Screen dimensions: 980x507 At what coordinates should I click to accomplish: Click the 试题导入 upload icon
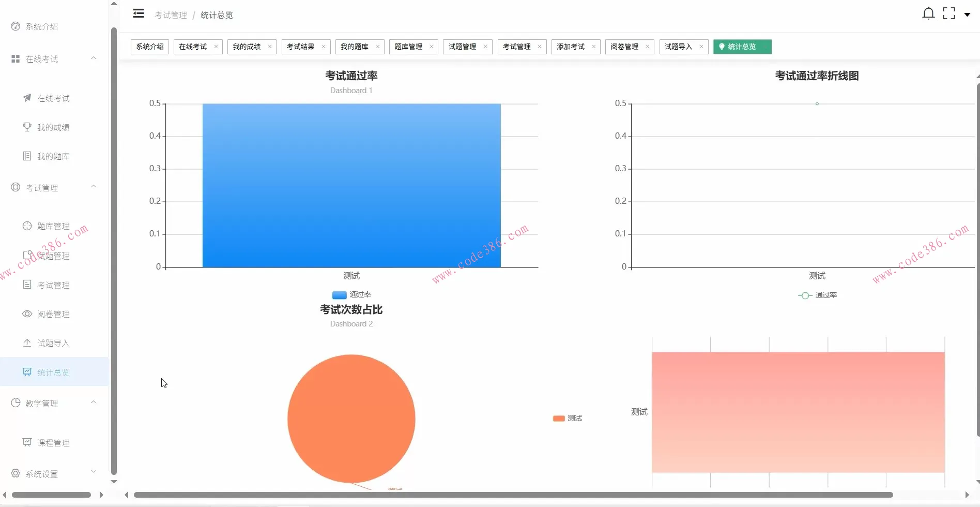(27, 343)
